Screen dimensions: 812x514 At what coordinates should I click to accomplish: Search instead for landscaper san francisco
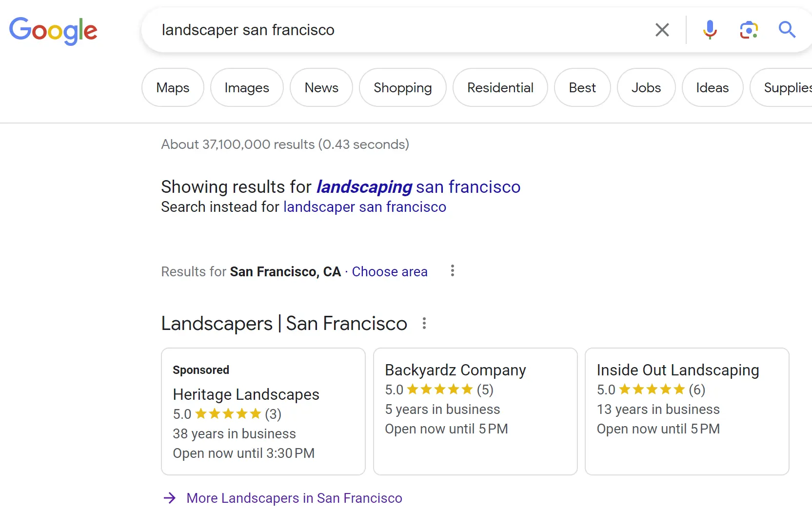pyautogui.click(x=364, y=207)
